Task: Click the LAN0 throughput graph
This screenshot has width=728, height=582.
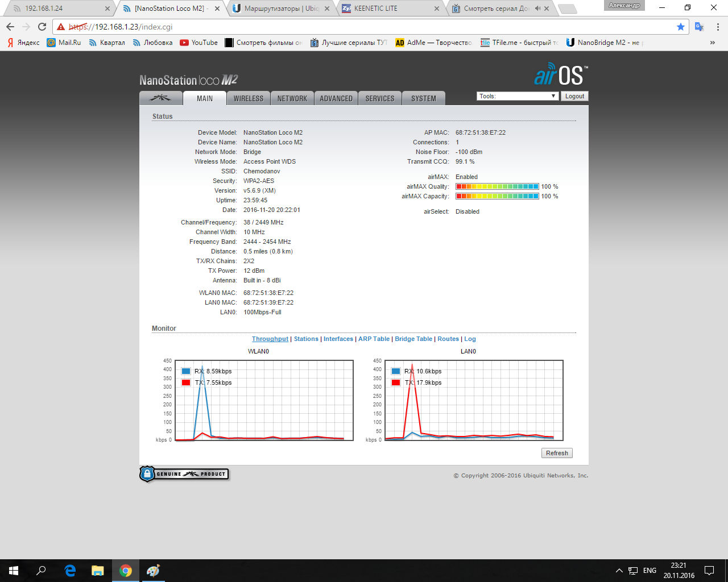Action: tap(474, 400)
